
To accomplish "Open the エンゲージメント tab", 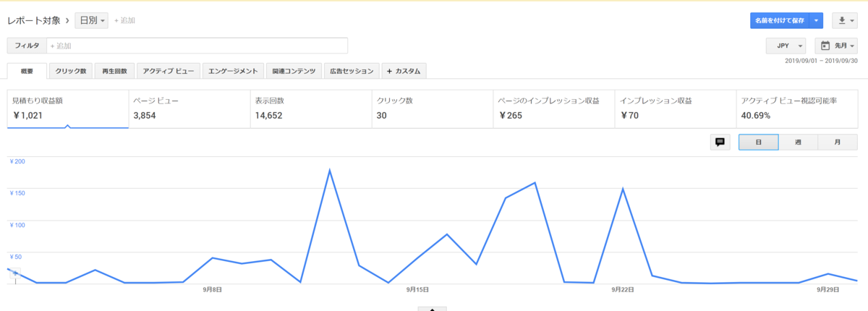I will coord(232,71).
